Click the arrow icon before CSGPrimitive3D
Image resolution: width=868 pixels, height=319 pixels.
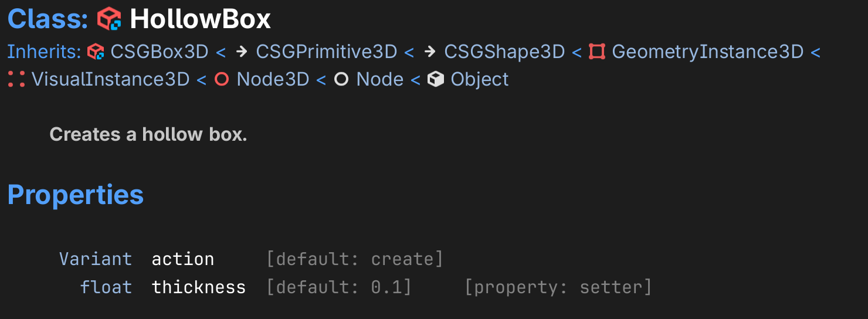[241, 52]
